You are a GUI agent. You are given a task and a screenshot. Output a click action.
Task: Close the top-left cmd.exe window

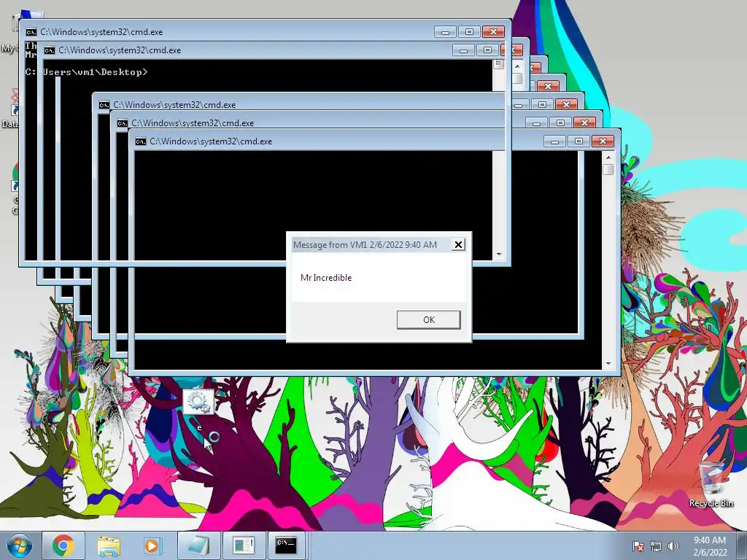click(493, 32)
